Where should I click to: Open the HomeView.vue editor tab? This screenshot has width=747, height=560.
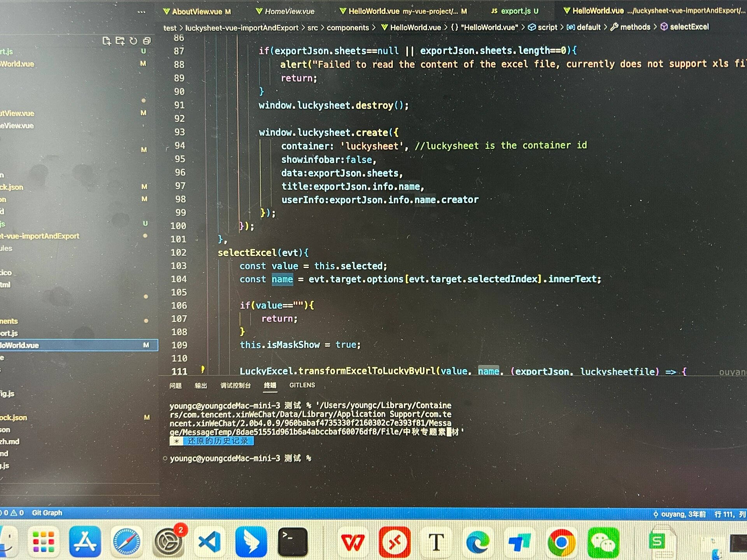pos(285,12)
